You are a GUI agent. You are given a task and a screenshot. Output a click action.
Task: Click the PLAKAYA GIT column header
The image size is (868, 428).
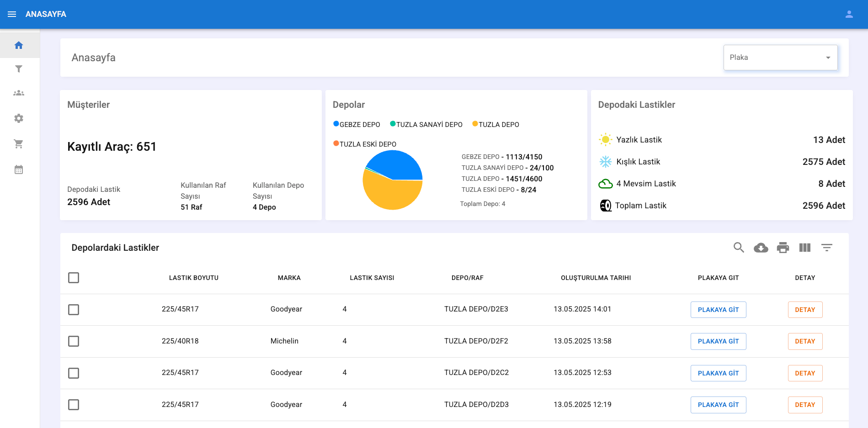click(x=719, y=278)
